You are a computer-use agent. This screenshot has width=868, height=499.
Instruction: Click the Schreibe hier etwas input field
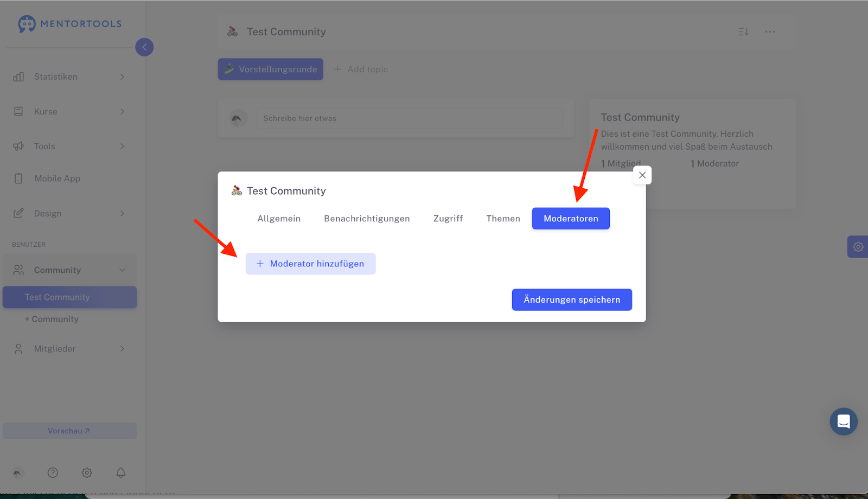[410, 118]
